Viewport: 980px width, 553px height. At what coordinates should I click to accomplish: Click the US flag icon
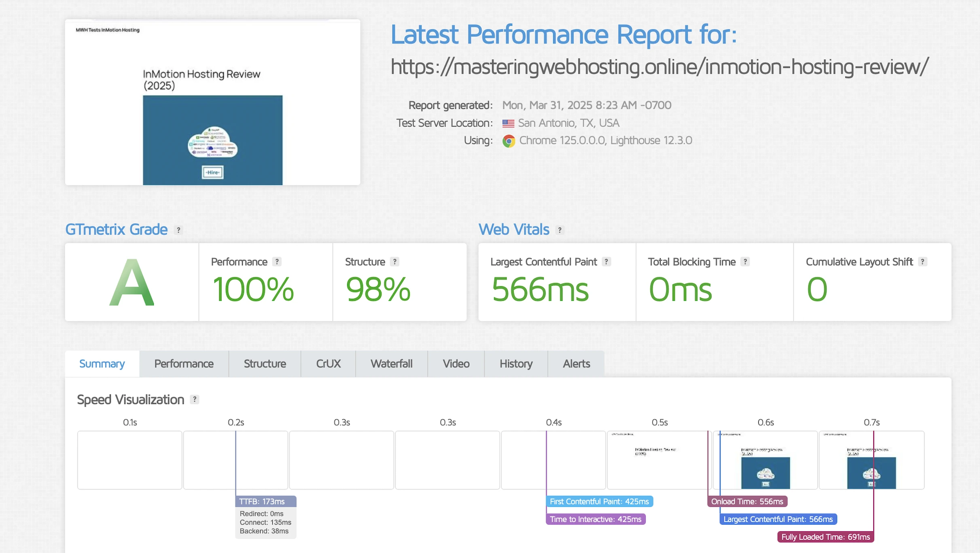[508, 123]
